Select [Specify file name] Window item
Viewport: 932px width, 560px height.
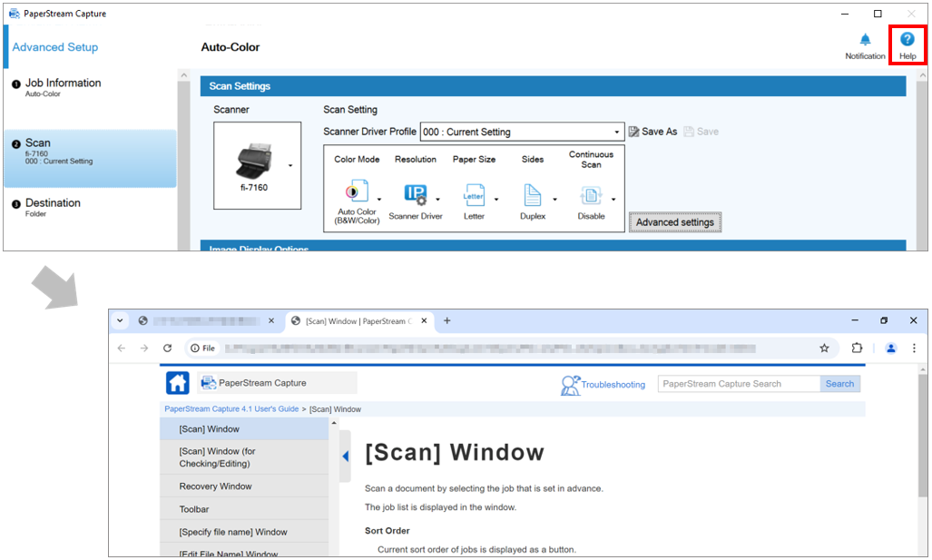pyautogui.click(x=244, y=532)
